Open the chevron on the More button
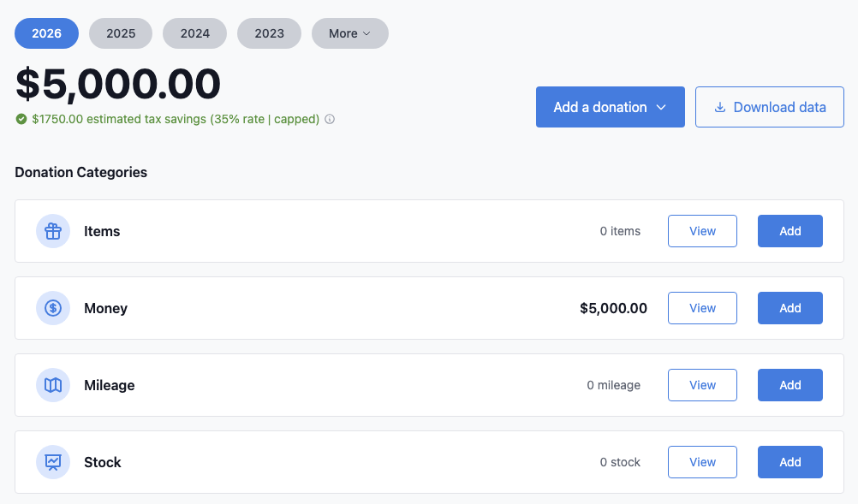Image resolution: width=858 pixels, height=504 pixels. tap(368, 33)
